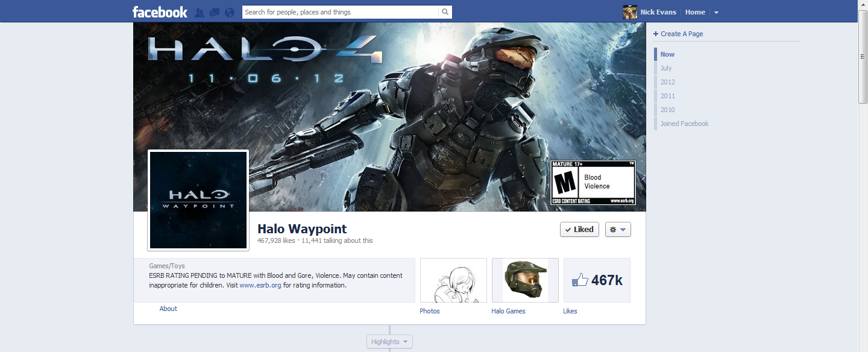Go to Home in the top bar
Screen dimensions: 868x352
[695, 12]
